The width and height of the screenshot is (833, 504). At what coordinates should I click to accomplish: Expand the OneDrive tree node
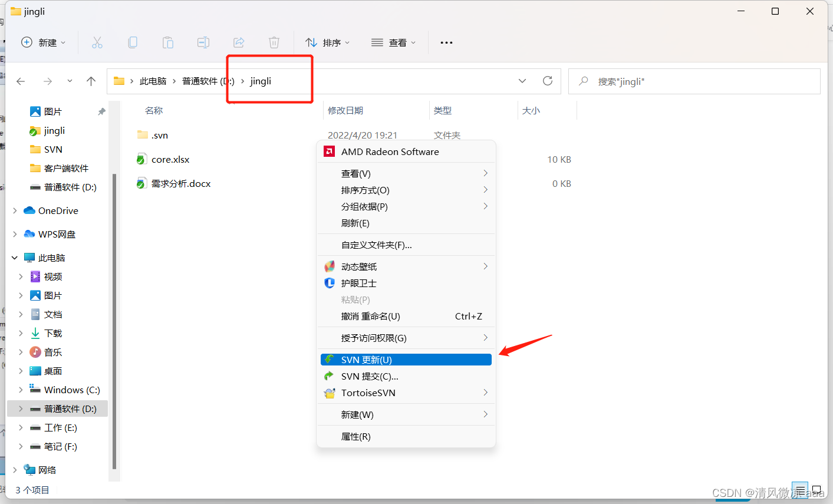point(15,210)
